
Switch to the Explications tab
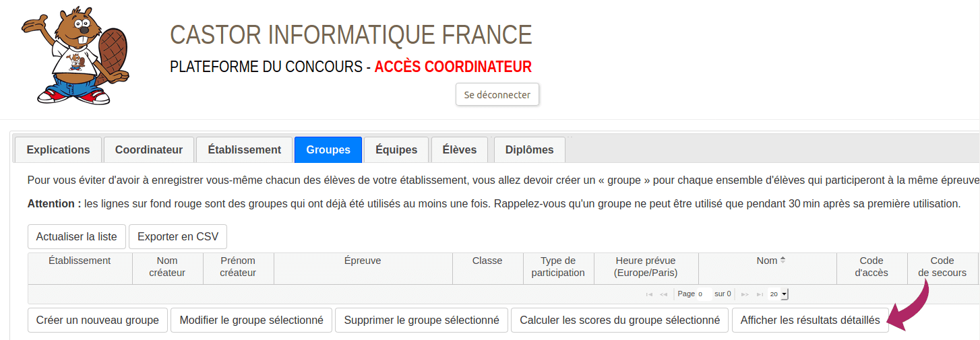click(58, 149)
